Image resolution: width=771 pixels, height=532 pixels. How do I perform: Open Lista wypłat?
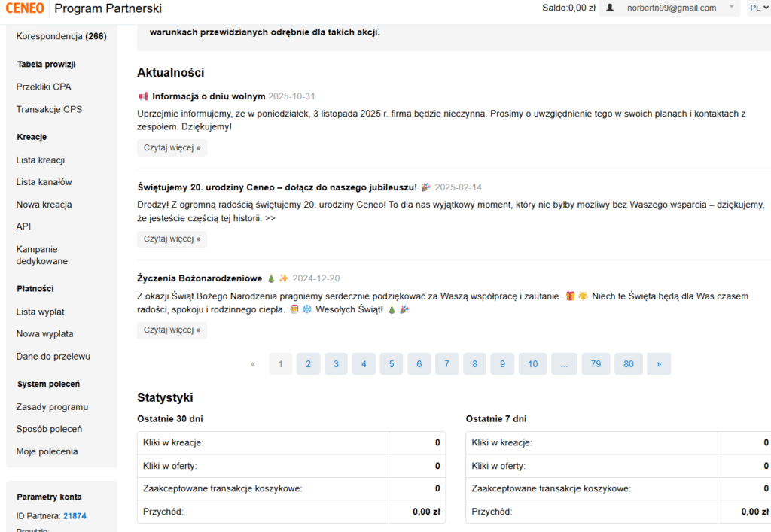41,312
